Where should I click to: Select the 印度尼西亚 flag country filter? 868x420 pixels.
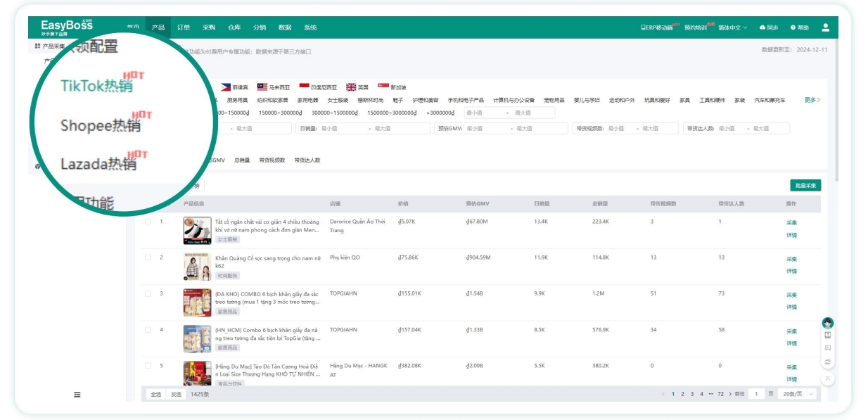(304, 87)
